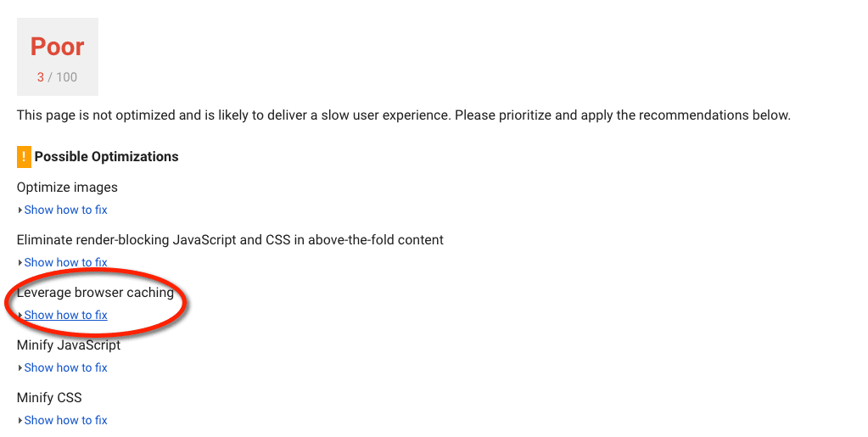Viewport: 868px width, 437px height.
Task: Expand the triangle under Leverage browser caching
Action: coord(20,316)
